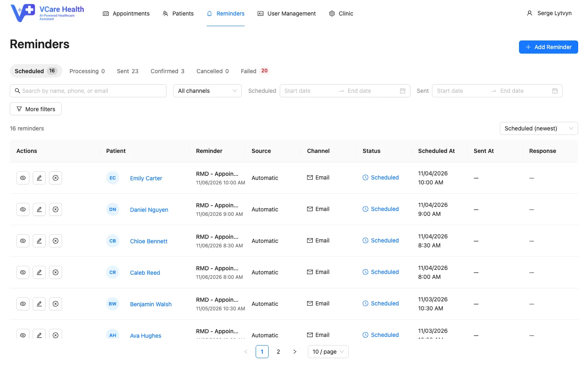
Task: Switch to the Failed tab
Action: click(x=255, y=71)
